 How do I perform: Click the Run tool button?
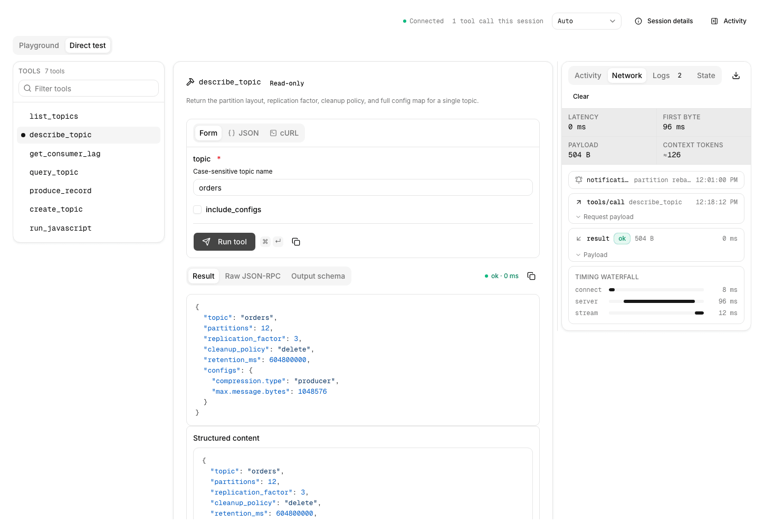[224, 242]
